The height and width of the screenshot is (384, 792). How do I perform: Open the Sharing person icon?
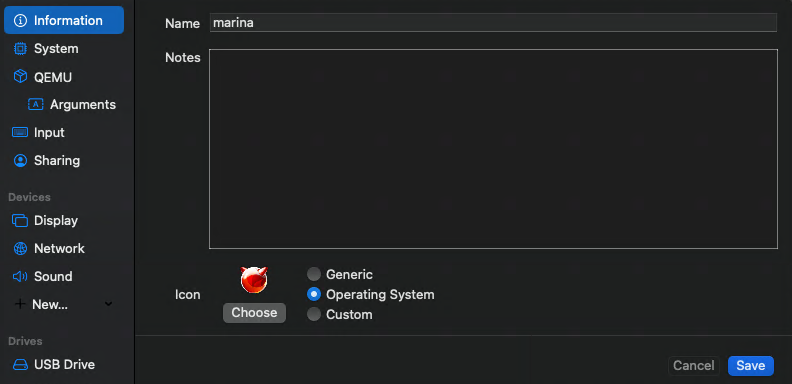20,161
